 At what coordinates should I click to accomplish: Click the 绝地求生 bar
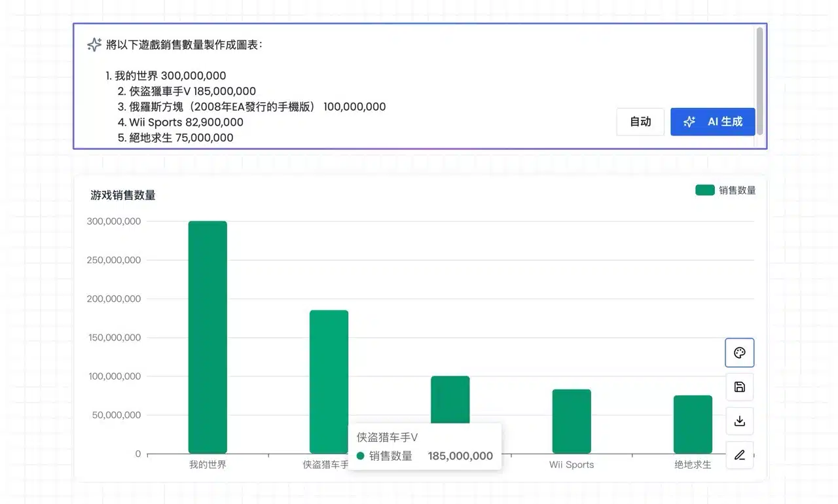[x=693, y=424]
